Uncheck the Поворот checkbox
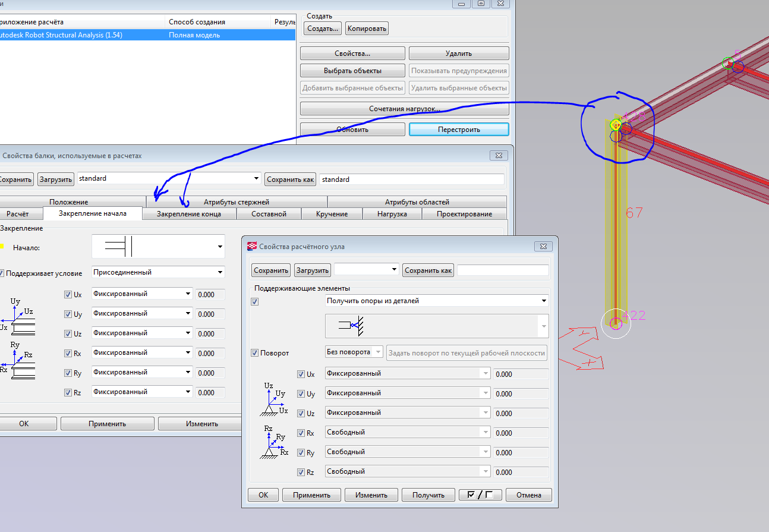 click(x=255, y=353)
